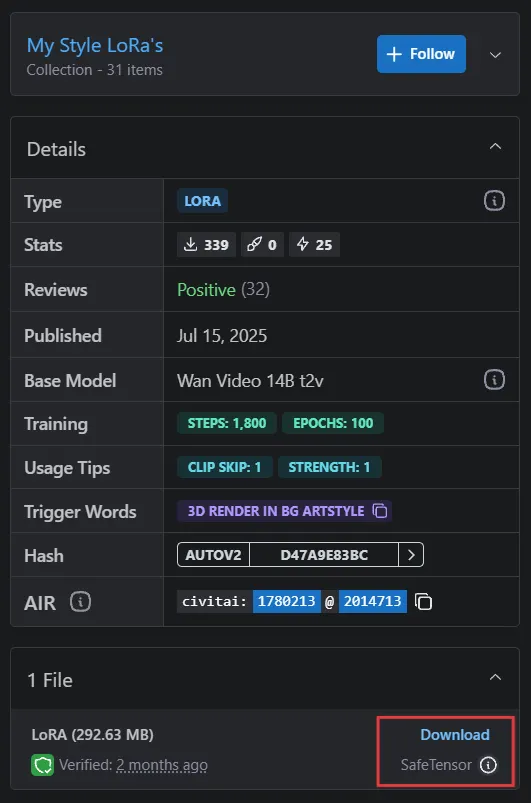Click the link count badge 0
Screen dimensions: 531x803
coord(262,245)
